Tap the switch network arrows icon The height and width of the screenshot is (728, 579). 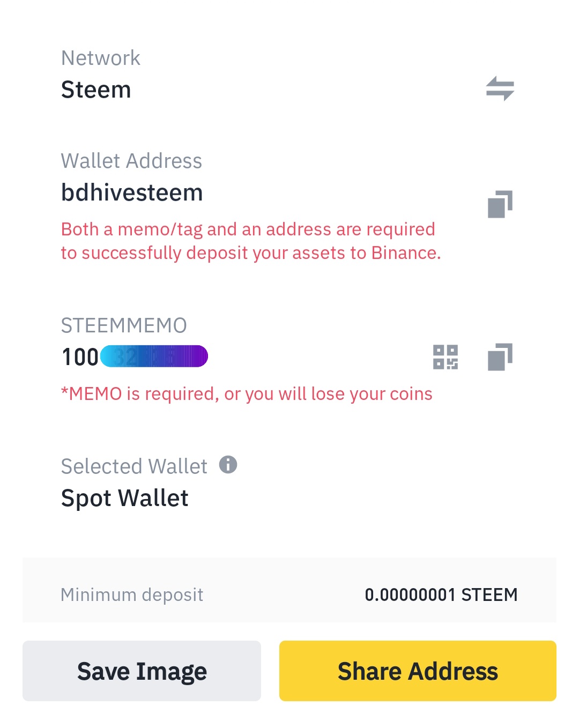click(500, 88)
